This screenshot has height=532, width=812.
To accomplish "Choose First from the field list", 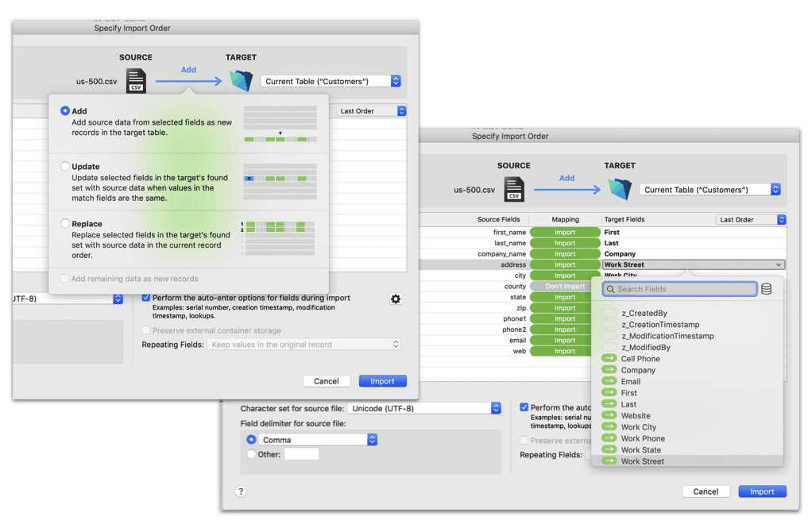I will point(628,393).
